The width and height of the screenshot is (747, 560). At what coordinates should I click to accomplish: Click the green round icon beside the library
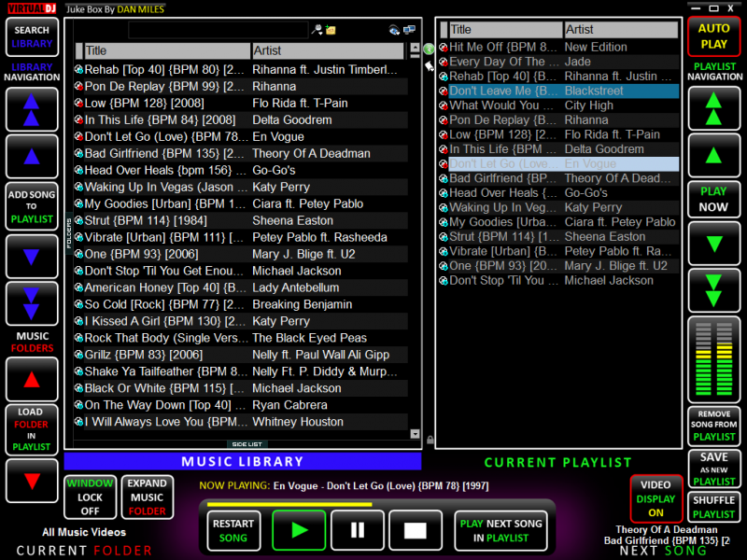tap(429, 49)
